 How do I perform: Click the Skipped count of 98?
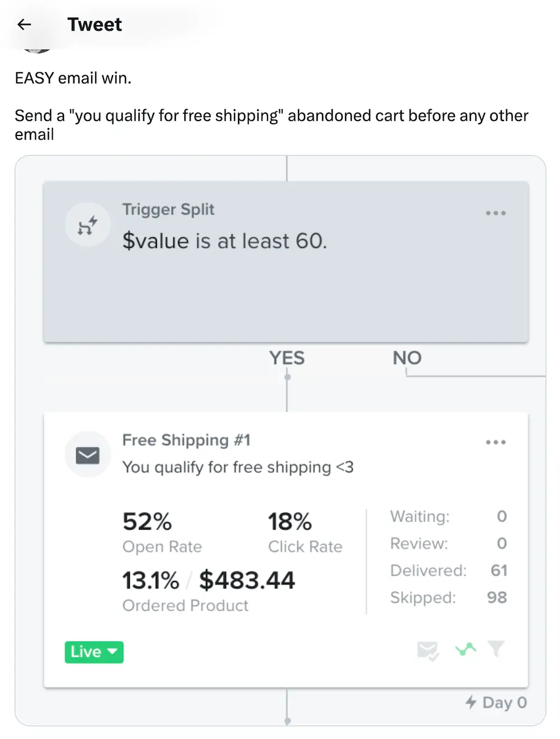(x=497, y=598)
